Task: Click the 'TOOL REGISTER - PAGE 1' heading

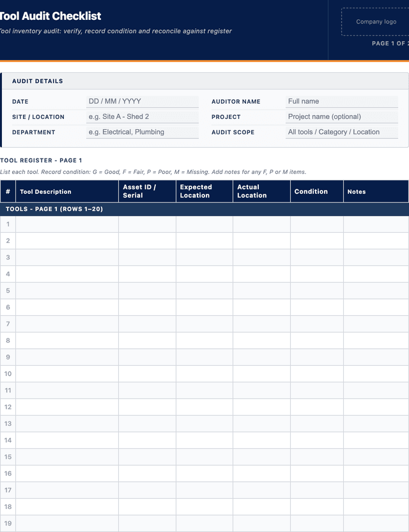Action: tap(41, 160)
